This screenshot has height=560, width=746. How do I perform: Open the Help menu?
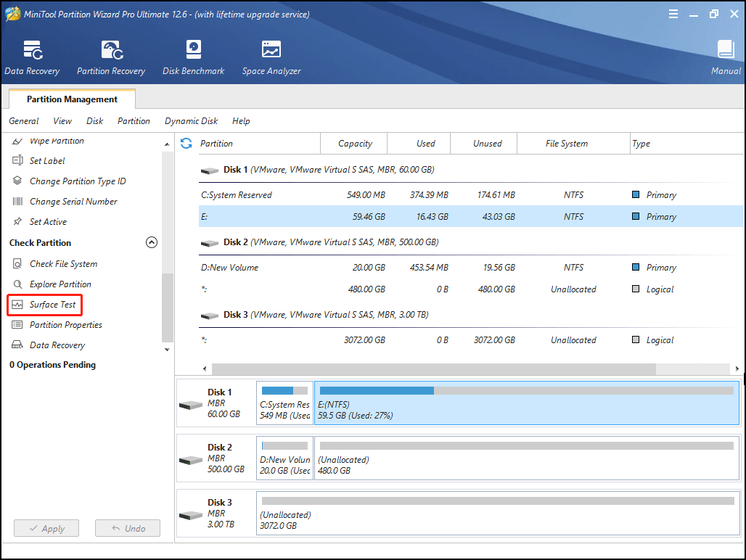241,120
